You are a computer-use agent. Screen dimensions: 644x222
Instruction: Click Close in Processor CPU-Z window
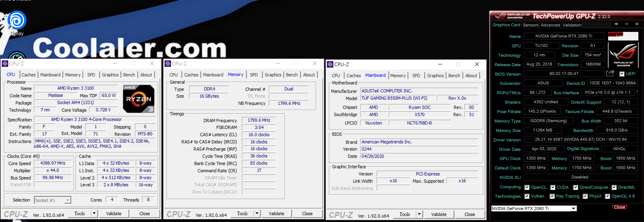[x=145, y=214]
